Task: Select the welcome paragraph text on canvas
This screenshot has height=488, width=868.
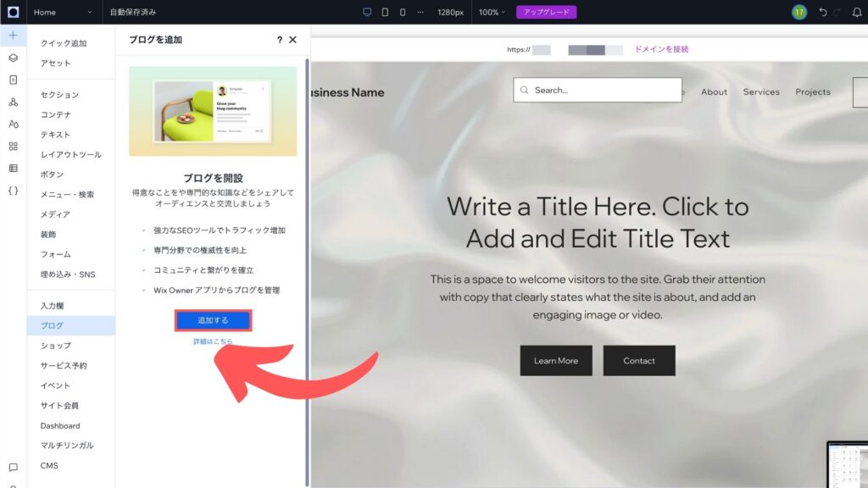Action: (598, 297)
